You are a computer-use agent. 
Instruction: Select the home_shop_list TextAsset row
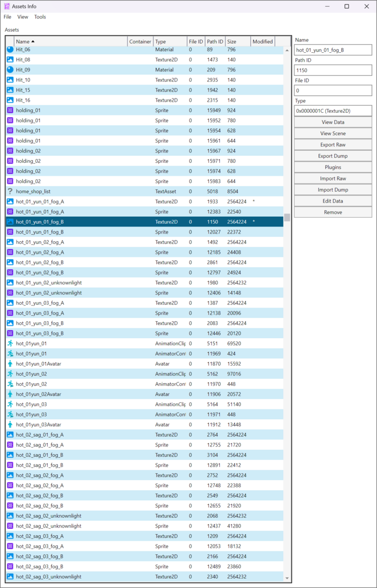pos(145,191)
